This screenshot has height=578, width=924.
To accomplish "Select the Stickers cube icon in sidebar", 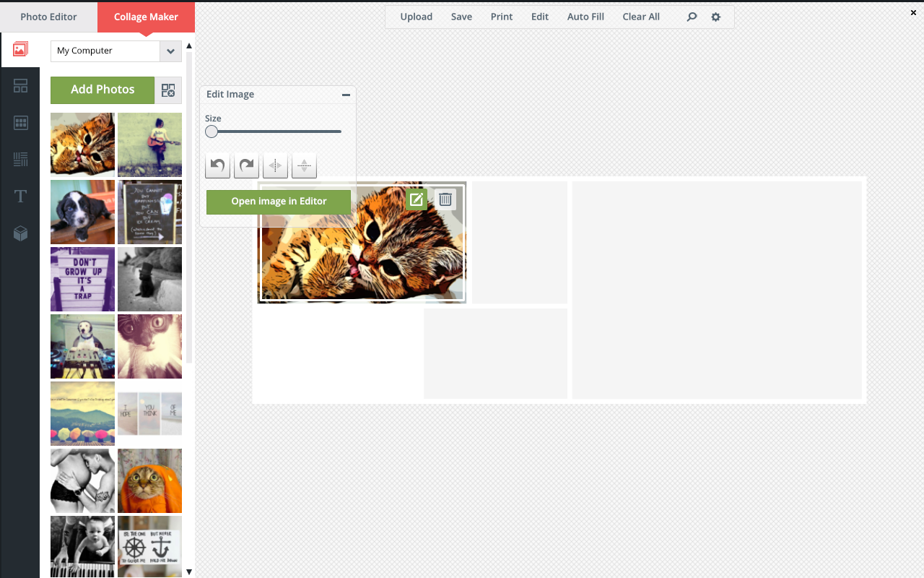I will coord(20,233).
